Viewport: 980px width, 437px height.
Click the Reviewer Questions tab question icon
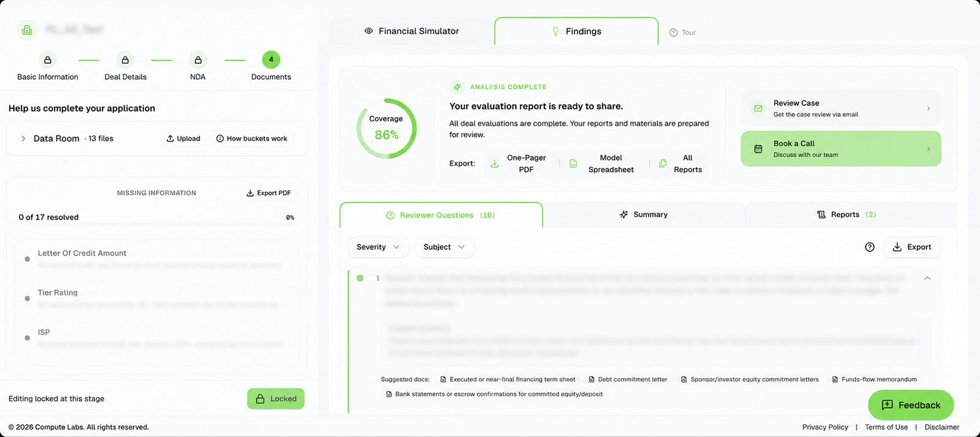point(390,215)
